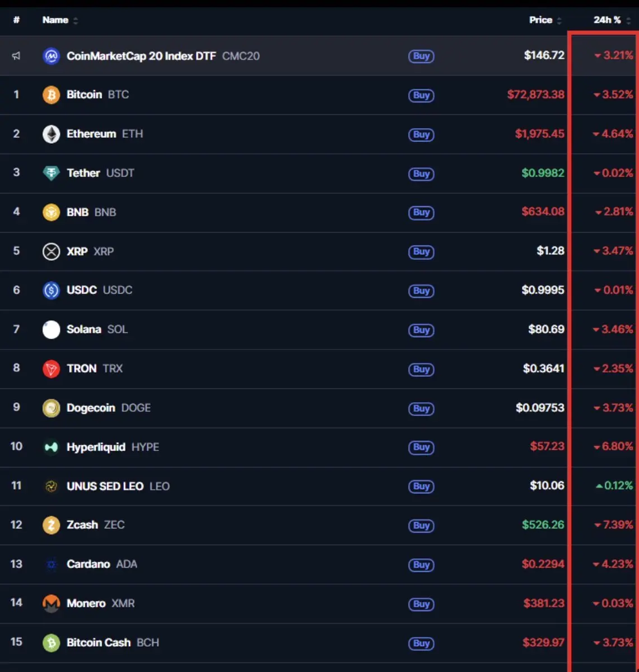Viewport: 639px width, 672px height.
Task: Click the Hyperliquid coin icon
Action: 51,447
